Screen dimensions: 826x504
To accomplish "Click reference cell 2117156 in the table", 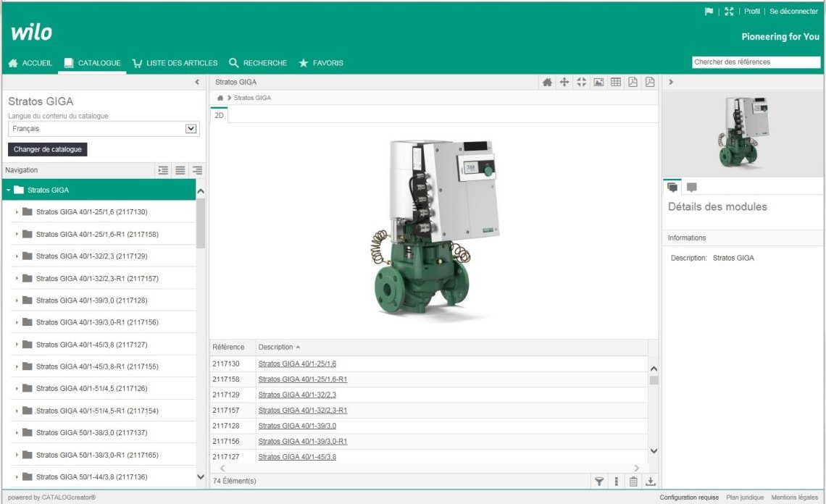I will point(226,441).
